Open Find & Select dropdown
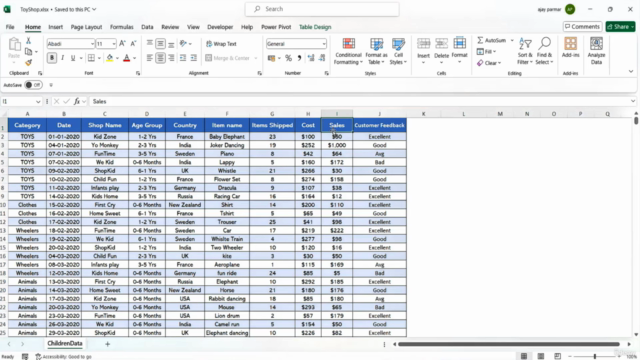 pos(544,51)
